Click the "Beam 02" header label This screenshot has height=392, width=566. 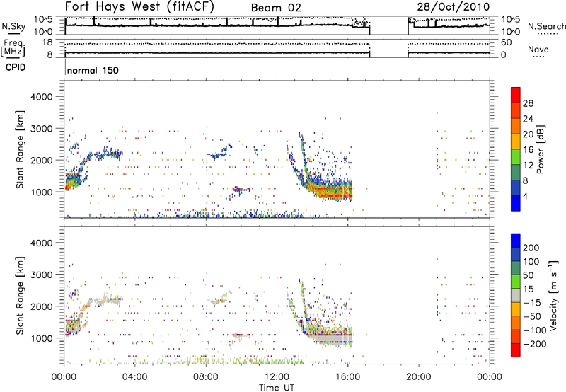pyautogui.click(x=276, y=8)
